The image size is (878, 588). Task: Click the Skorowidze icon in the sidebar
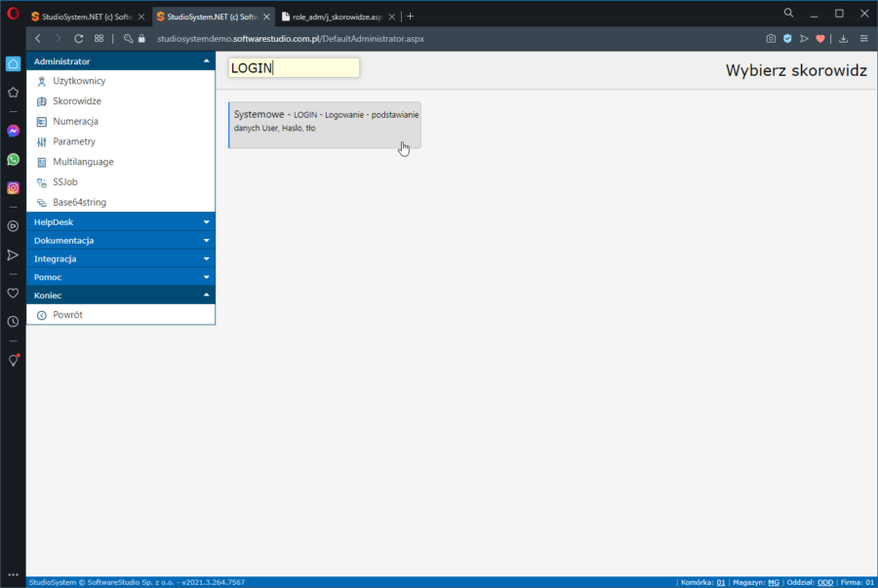[42, 101]
